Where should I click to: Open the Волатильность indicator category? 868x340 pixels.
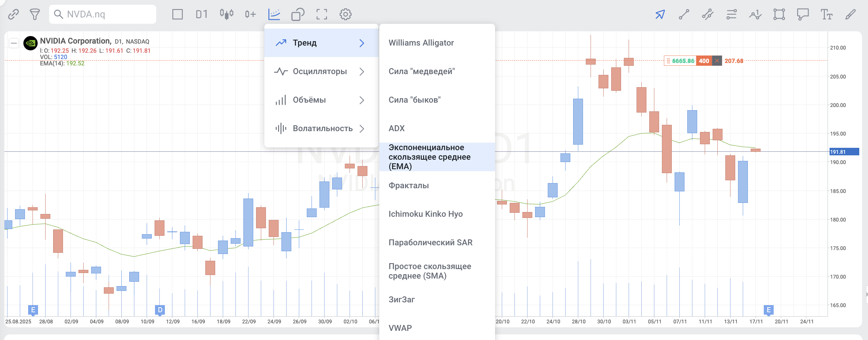[321, 128]
